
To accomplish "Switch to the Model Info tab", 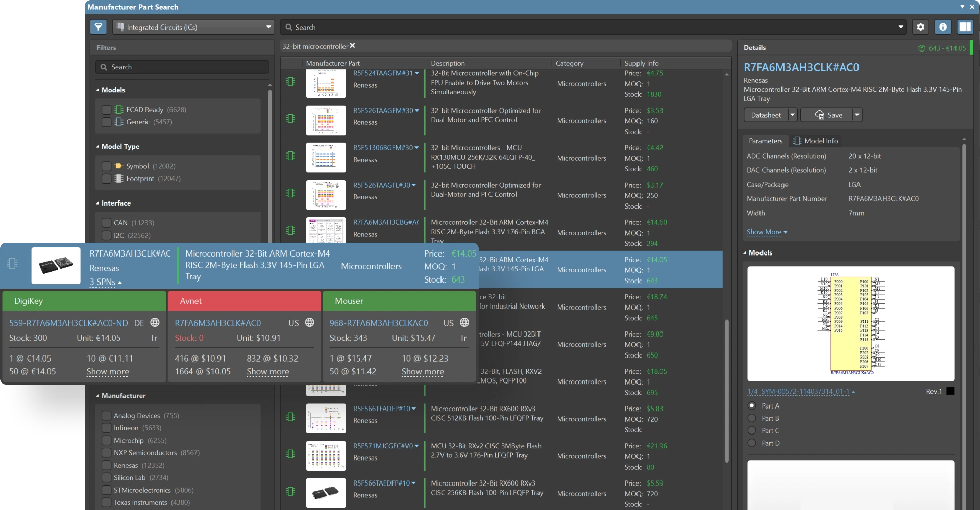I will (x=815, y=141).
